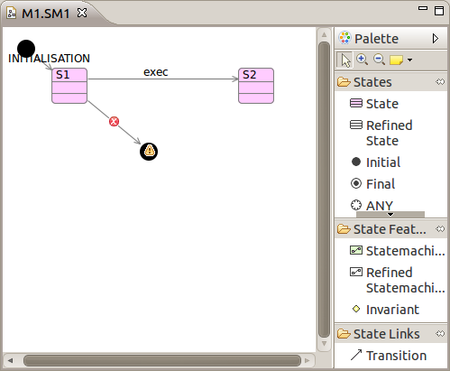Collapse the Palette with the triangle arrow
The image size is (450, 371).
pos(435,39)
